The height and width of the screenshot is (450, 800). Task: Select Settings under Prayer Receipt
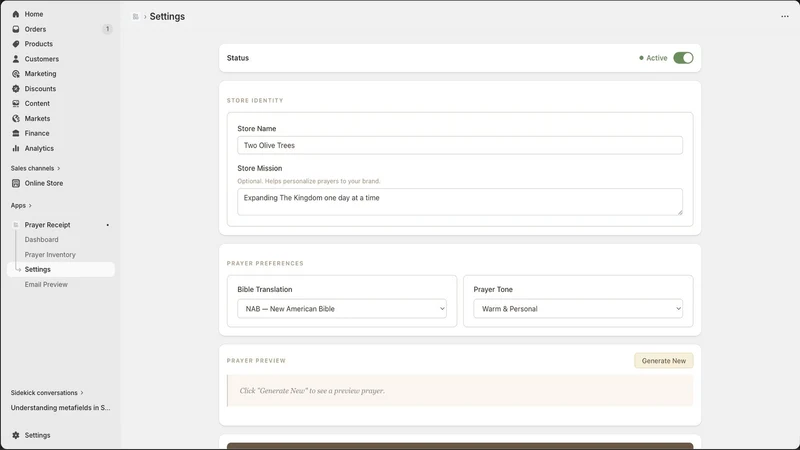[x=61, y=269]
